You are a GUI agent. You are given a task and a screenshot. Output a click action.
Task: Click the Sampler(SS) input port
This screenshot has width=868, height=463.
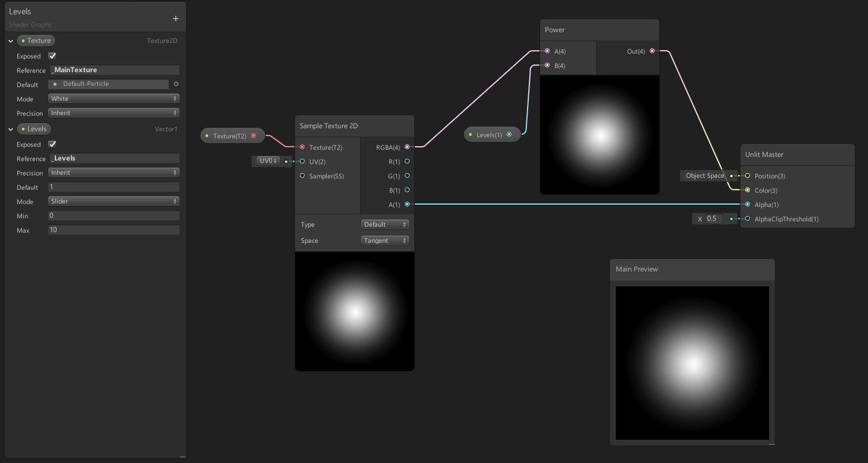(302, 176)
